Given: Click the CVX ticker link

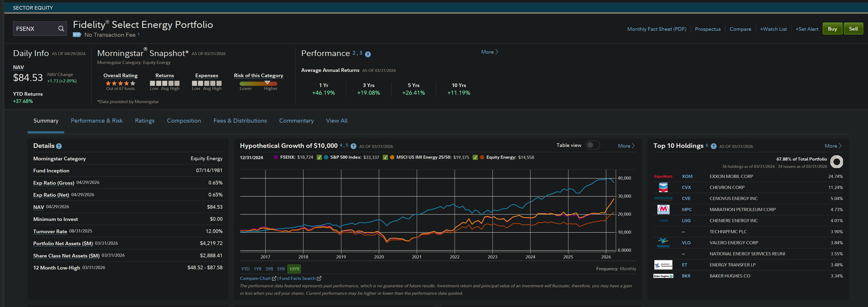Looking at the screenshot, I should point(686,188).
